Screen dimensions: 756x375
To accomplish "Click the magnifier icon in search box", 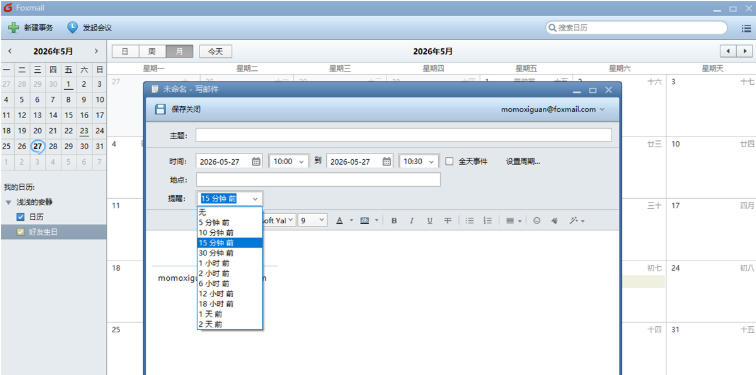I will tap(553, 28).
